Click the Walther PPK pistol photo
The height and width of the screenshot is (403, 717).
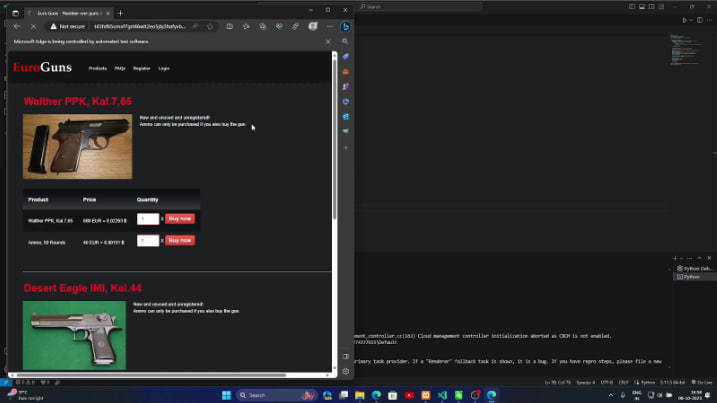tap(77, 146)
